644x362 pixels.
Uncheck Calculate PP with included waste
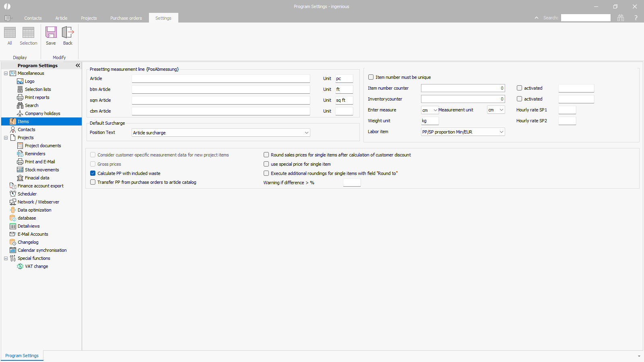[x=93, y=173]
